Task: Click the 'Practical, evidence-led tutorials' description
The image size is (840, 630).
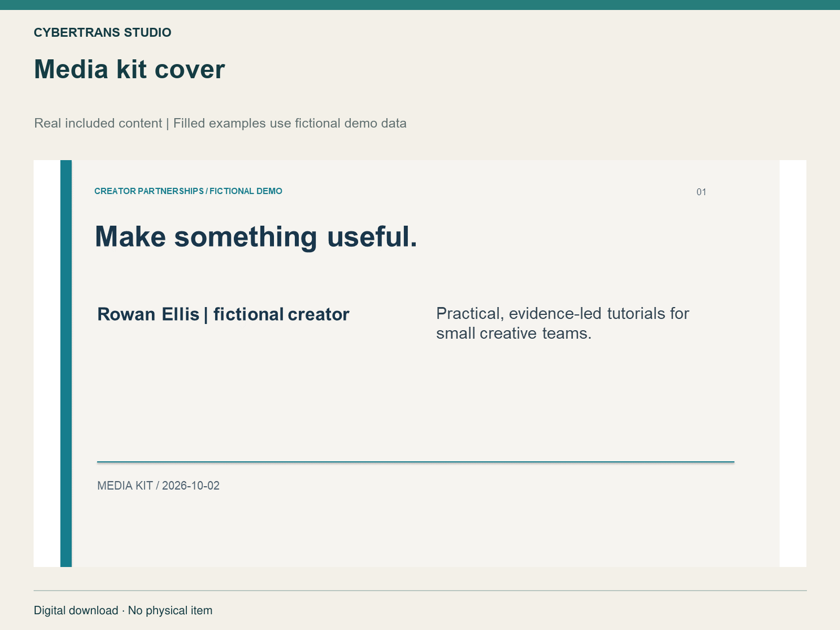Action: pyautogui.click(x=562, y=323)
